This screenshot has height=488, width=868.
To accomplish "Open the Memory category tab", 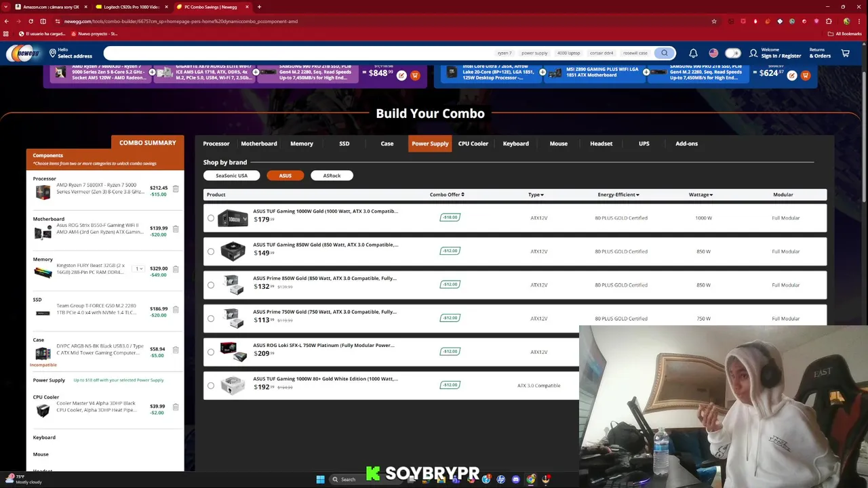I will pyautogui.click(x=302, y=144).
